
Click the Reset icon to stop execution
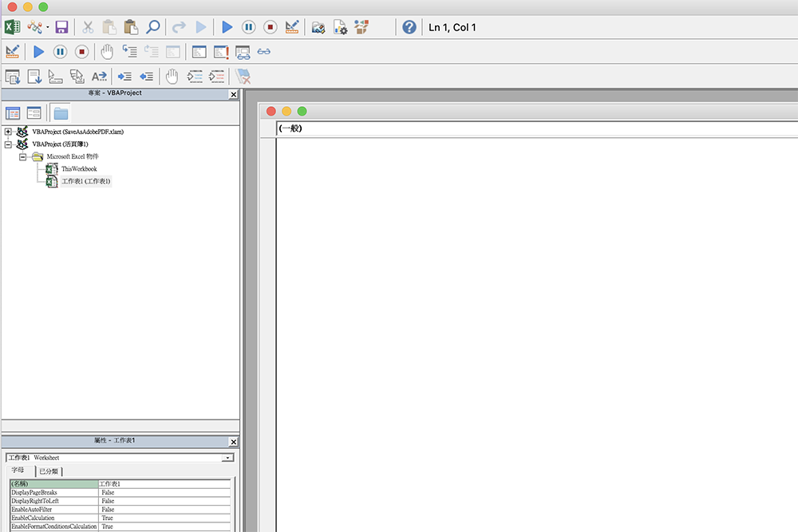tap(270, 26)
